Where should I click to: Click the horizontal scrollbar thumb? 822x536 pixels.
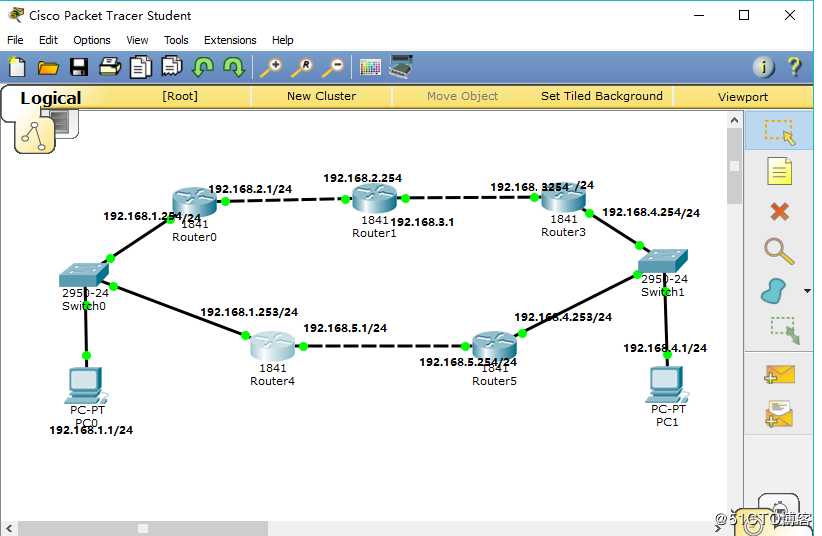point(143,528)
